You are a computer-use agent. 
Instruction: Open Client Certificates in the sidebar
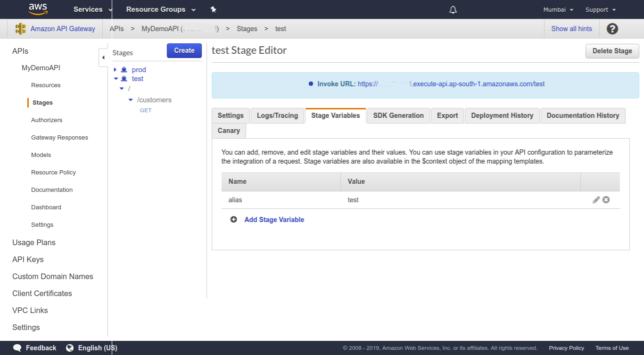42,293
